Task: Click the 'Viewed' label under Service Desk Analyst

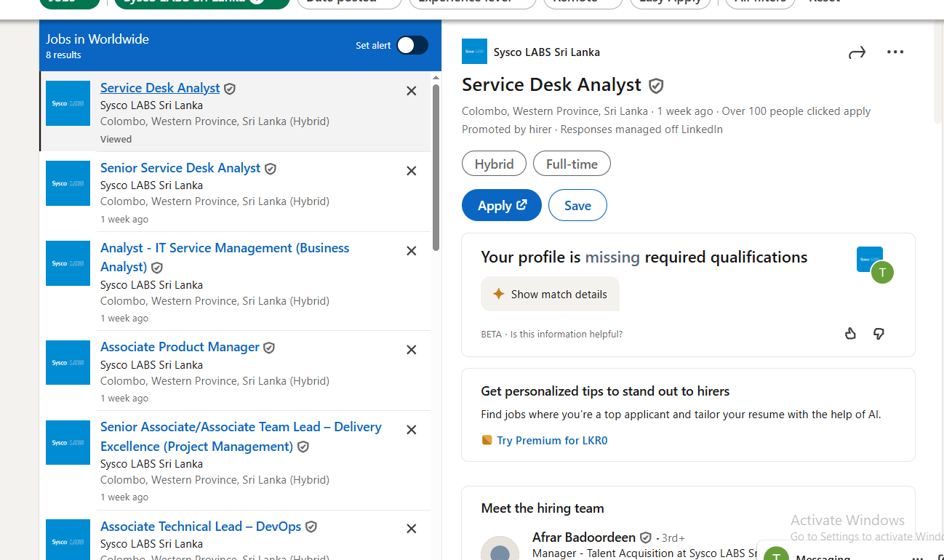Action: click(116, 139)
